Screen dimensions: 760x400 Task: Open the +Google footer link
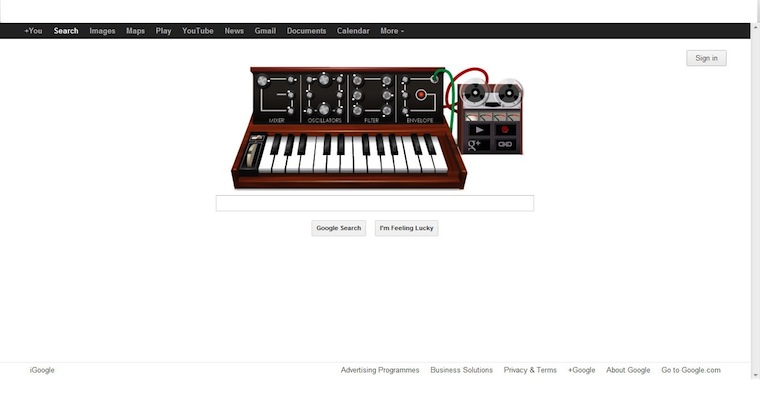pyautogui.click(x=582, y=370)
